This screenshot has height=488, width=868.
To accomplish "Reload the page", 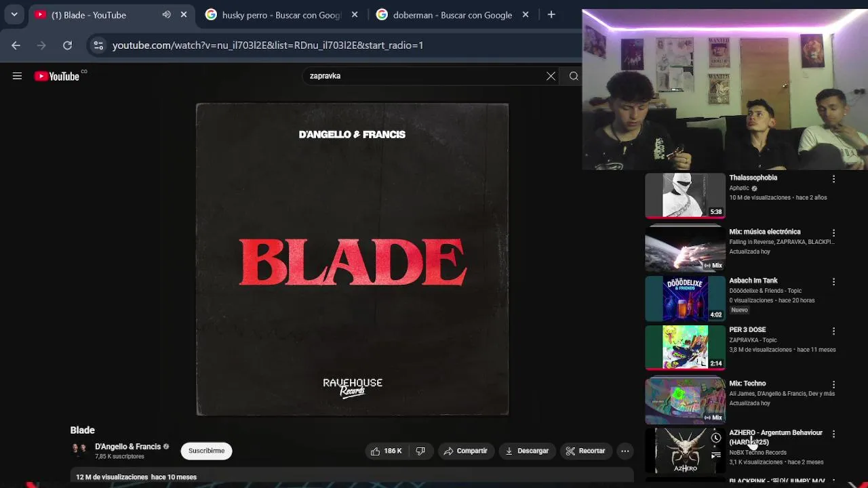I will [67, 45].
